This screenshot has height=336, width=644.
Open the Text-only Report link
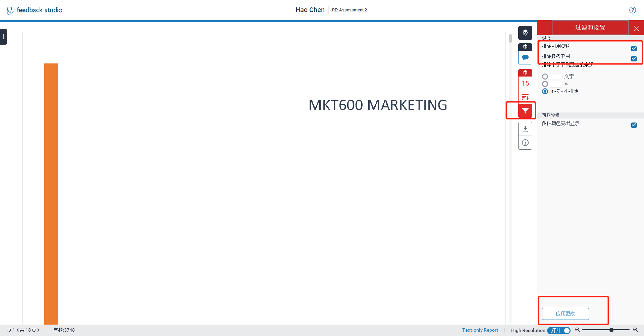tap(480, 330)
